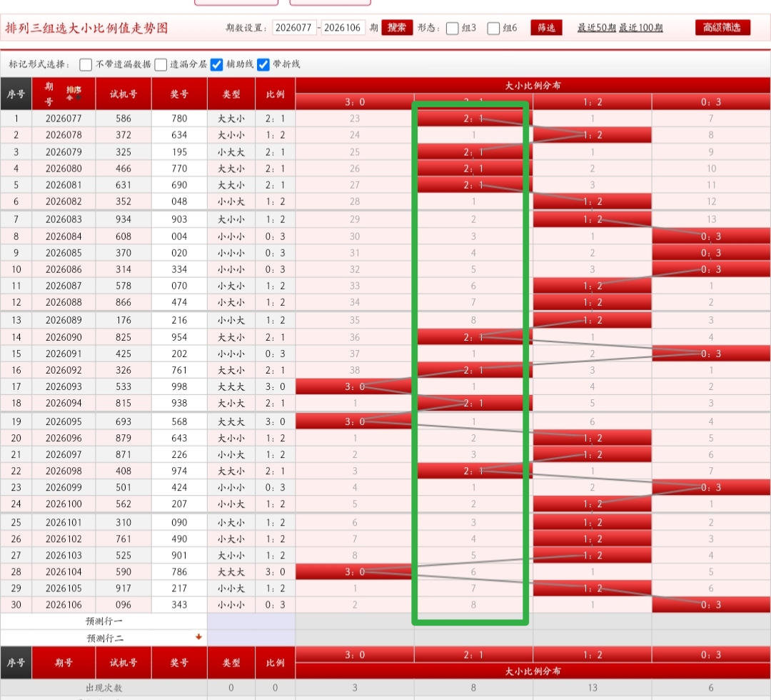Open the 最近100期 link
Screen dimensions: 771x700
click(640, 28)
